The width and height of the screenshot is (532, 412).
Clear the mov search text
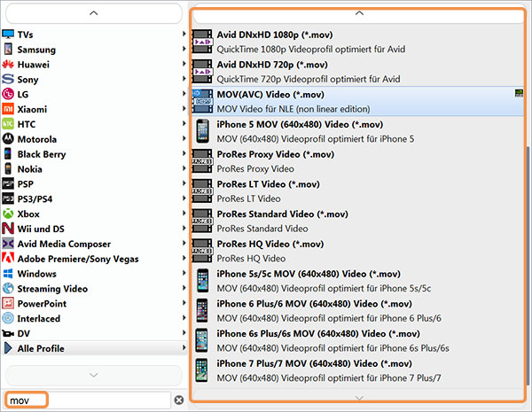179,400
